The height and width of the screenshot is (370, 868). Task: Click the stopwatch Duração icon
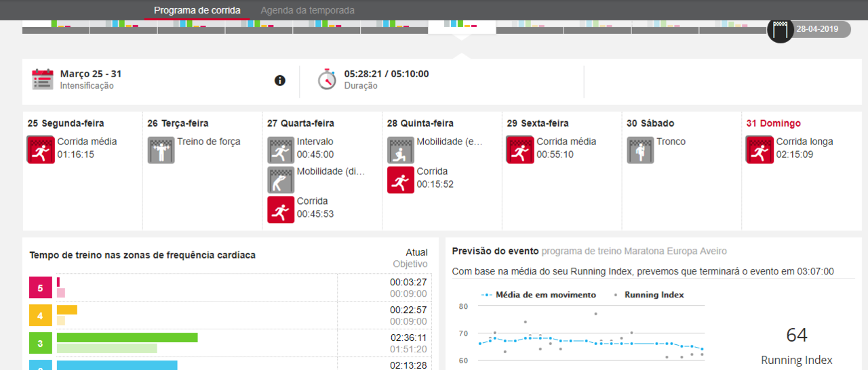pyautogui.click(x=327, y=79)
